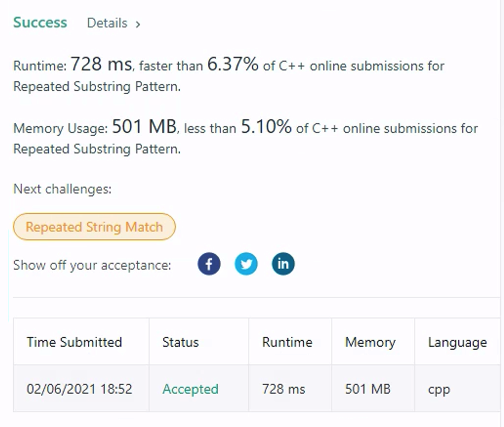The height and width of the screenshot is (427, 504).
Task: Expand the chevron next to Details
Action: (138, 24)
